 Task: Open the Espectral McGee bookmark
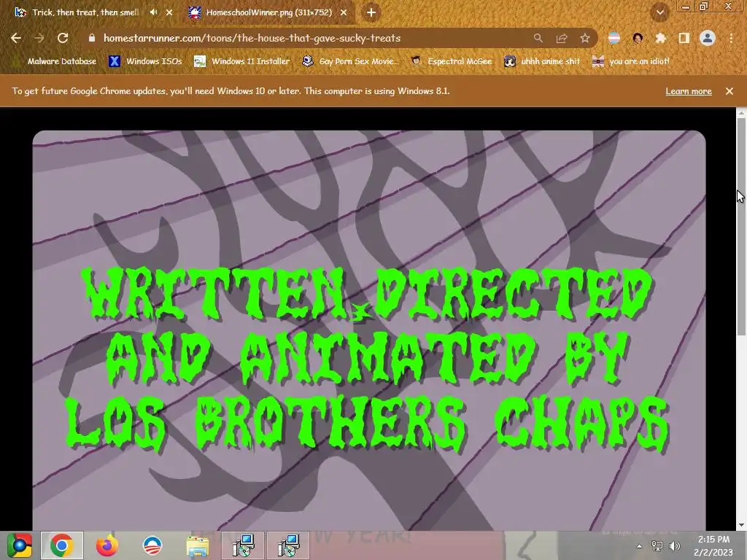451,61
